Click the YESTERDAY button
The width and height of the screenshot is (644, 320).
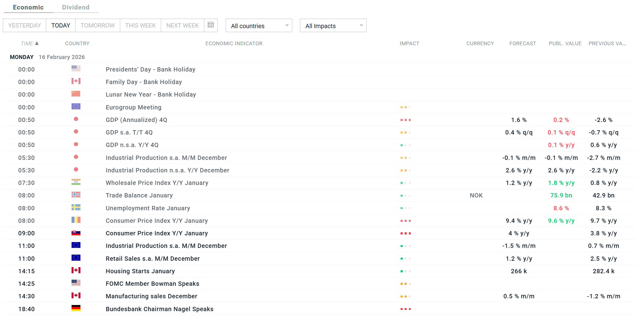(24, 25)
